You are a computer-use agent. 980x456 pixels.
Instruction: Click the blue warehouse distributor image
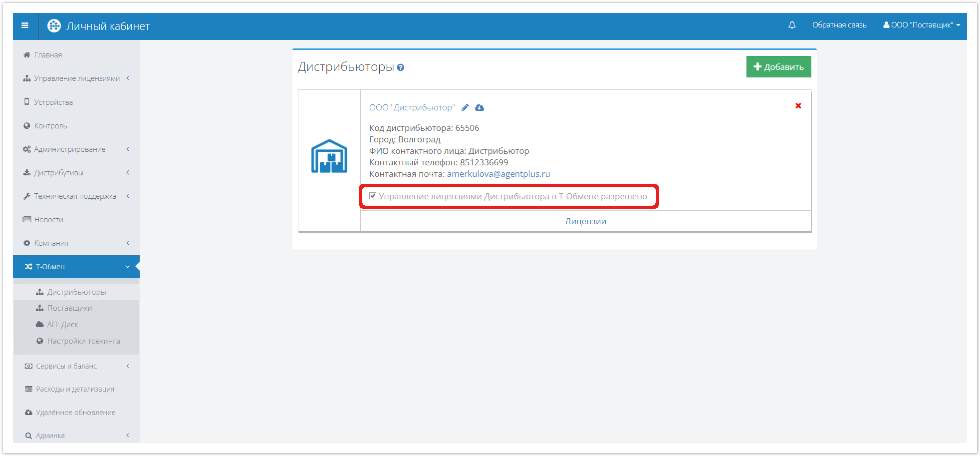pyautogui.click(x=329, y=156)
